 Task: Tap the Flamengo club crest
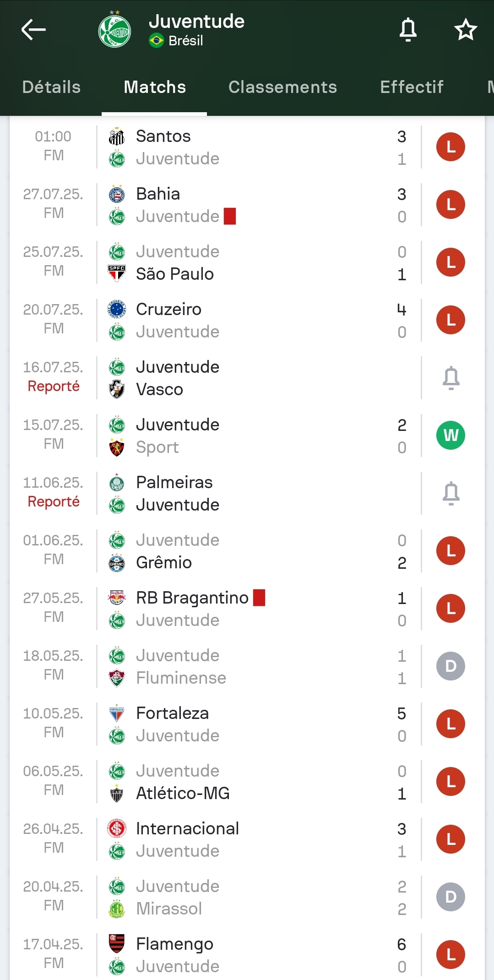[x=117, y=944]
